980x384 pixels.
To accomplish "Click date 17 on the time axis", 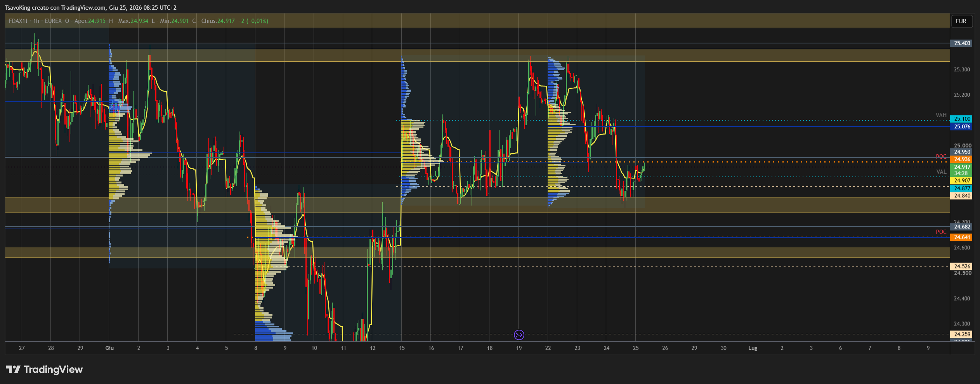I will (x=460, y=348).
